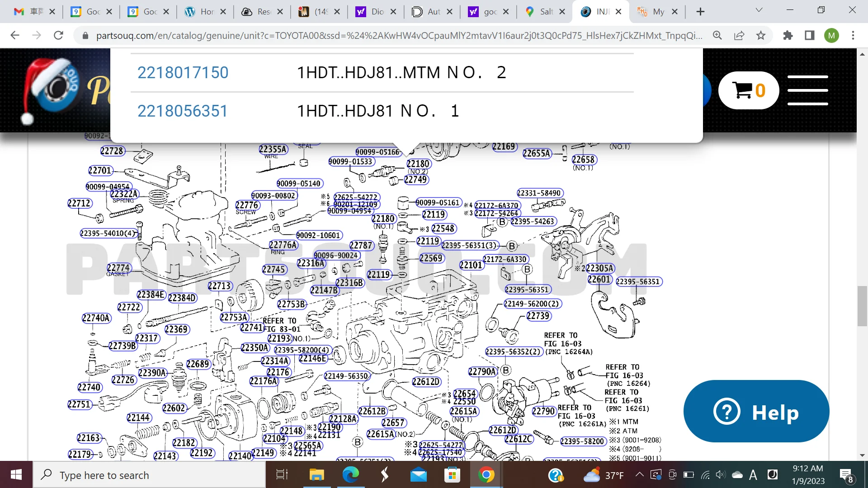Reload the current page

point(58,35)
